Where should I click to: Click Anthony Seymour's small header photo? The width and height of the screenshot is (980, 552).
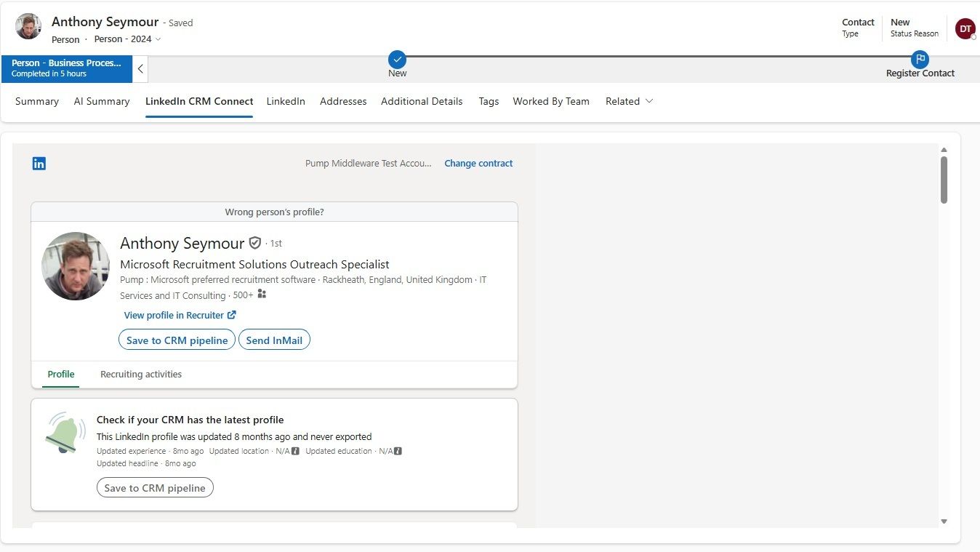pyautogui.click(x=28, y=26)
